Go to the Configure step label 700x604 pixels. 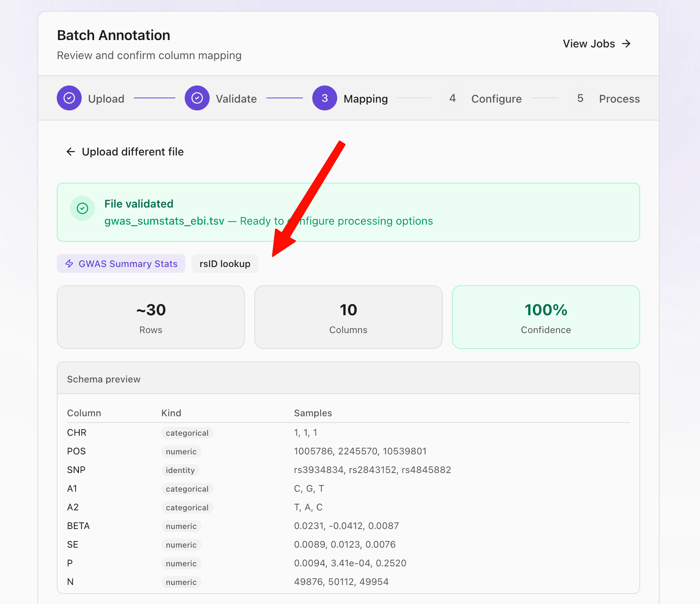coord(496,99)
